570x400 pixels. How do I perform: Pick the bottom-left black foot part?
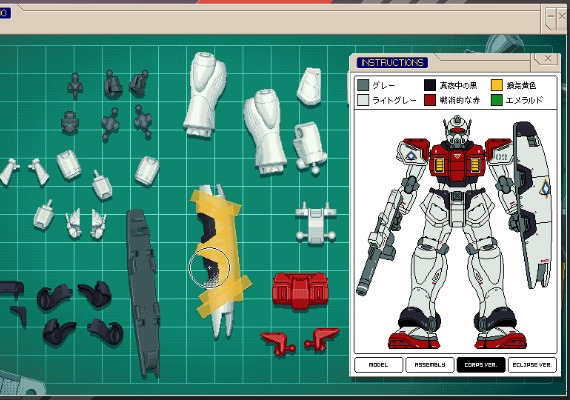pos(58,332)
